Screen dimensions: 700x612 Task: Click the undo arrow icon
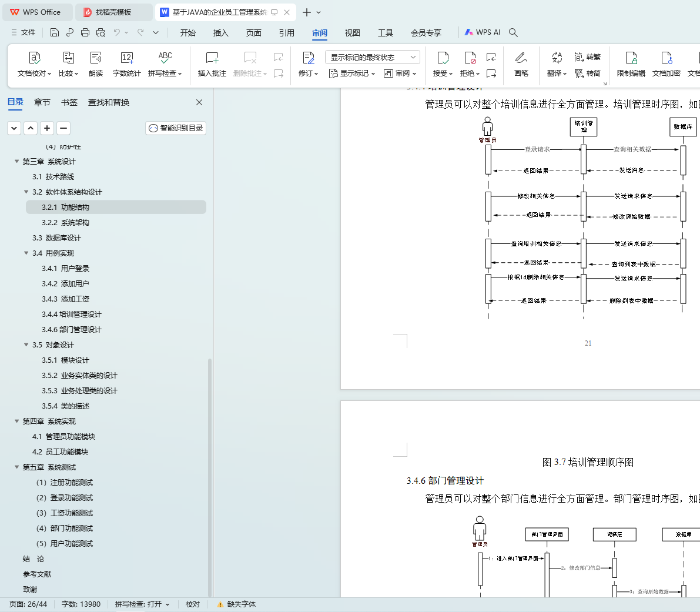click(x=117, y=32)
